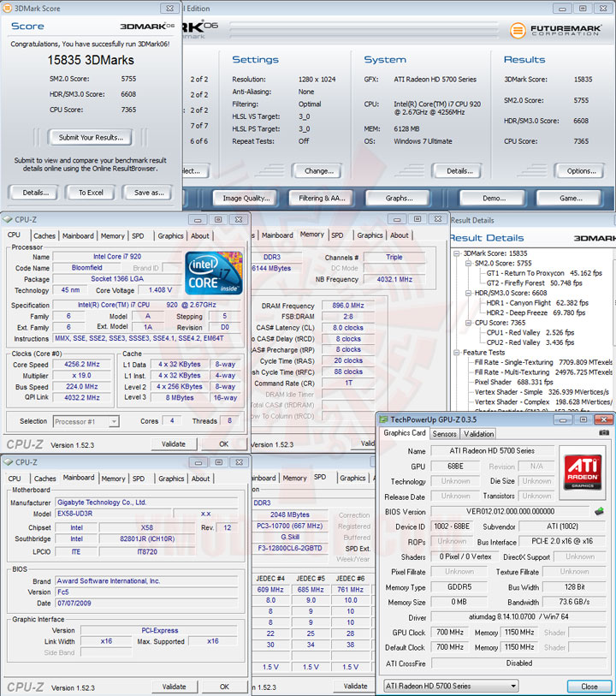The height and width of the screenshot is (696, 616).
Task: Close the GPU-Z window with red X
Action: coord(603,419)
